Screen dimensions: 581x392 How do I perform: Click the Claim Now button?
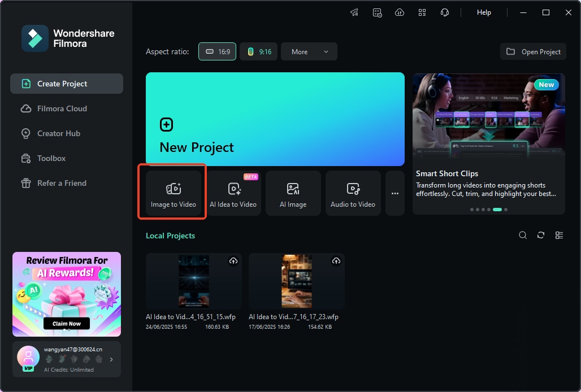click(x=67, y=324)
